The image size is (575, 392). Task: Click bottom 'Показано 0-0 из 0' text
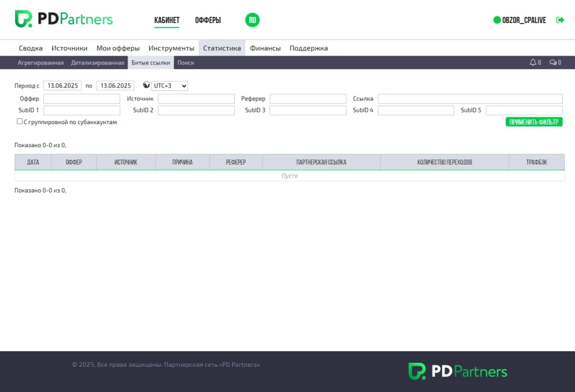tap(40, 190)
